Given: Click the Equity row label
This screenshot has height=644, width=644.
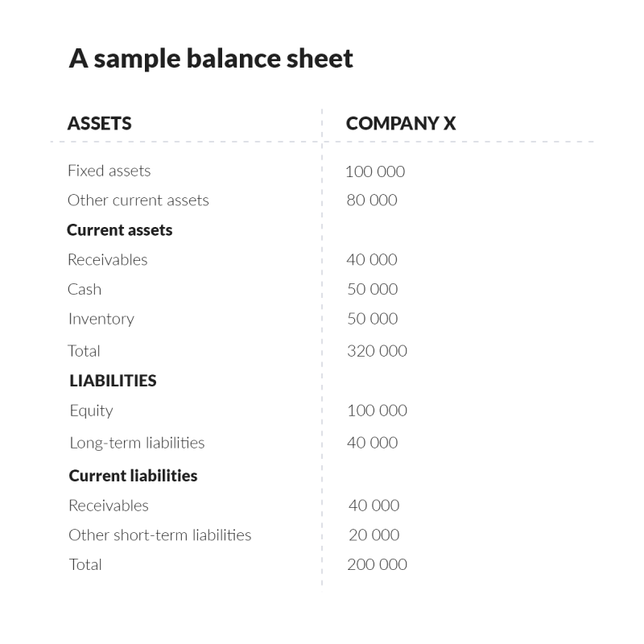Looking at the screenshot, I should (91, 411).
